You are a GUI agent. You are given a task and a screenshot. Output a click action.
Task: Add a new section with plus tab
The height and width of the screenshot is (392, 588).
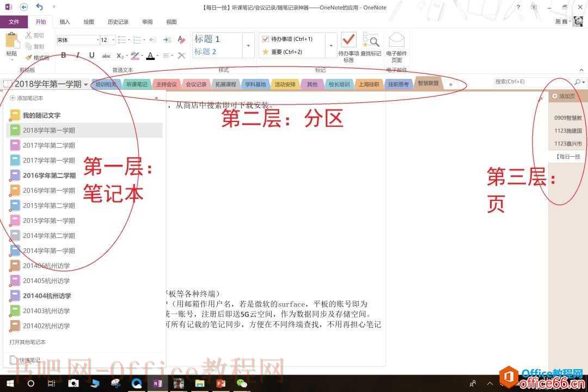tap(451, 84)
